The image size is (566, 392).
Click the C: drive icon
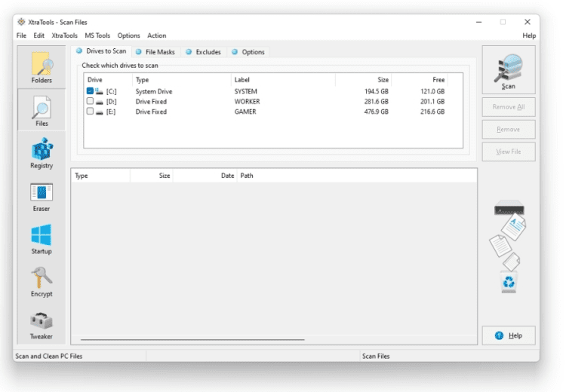click(x=99, y=91)
